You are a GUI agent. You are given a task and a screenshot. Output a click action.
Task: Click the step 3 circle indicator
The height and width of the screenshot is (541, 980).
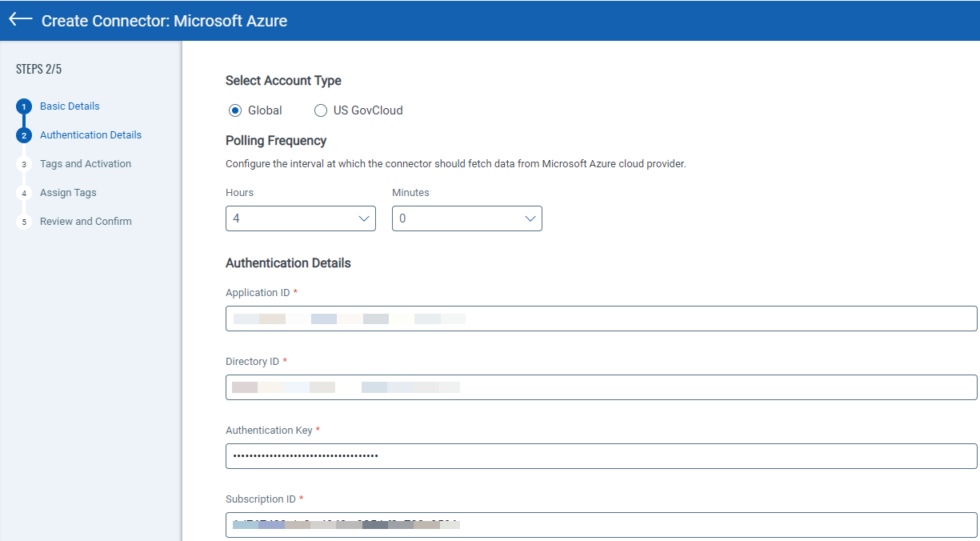pos(23,163)
